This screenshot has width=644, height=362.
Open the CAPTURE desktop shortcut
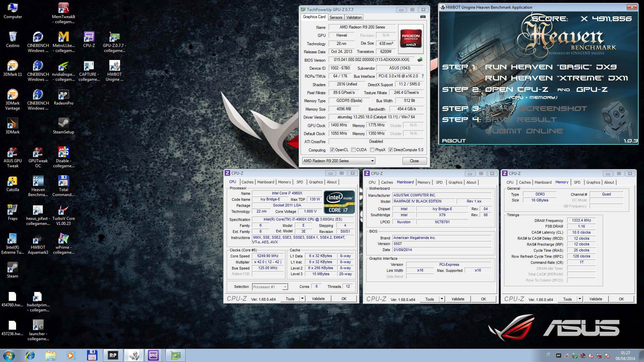click(x=89, y=71)
